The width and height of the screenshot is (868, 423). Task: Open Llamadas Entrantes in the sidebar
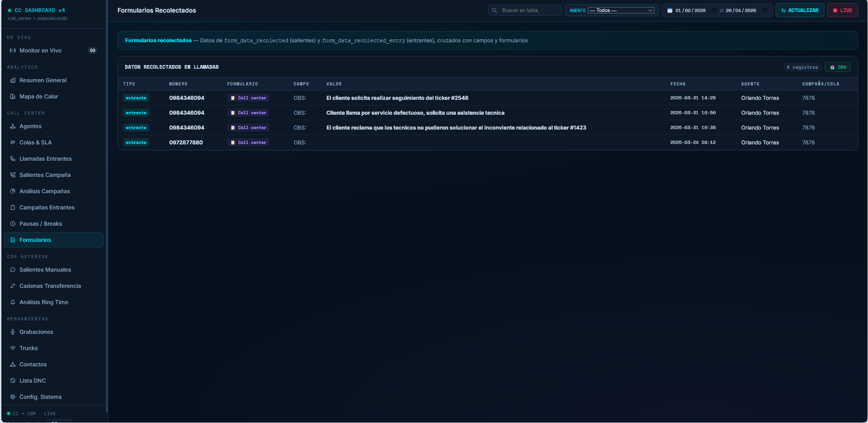pyautogui.click(x=45, y=159)
